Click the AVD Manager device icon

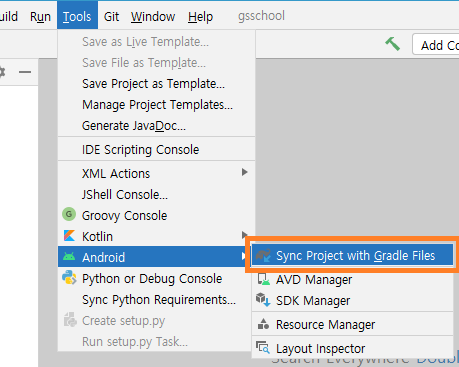(x=263, y=279)
